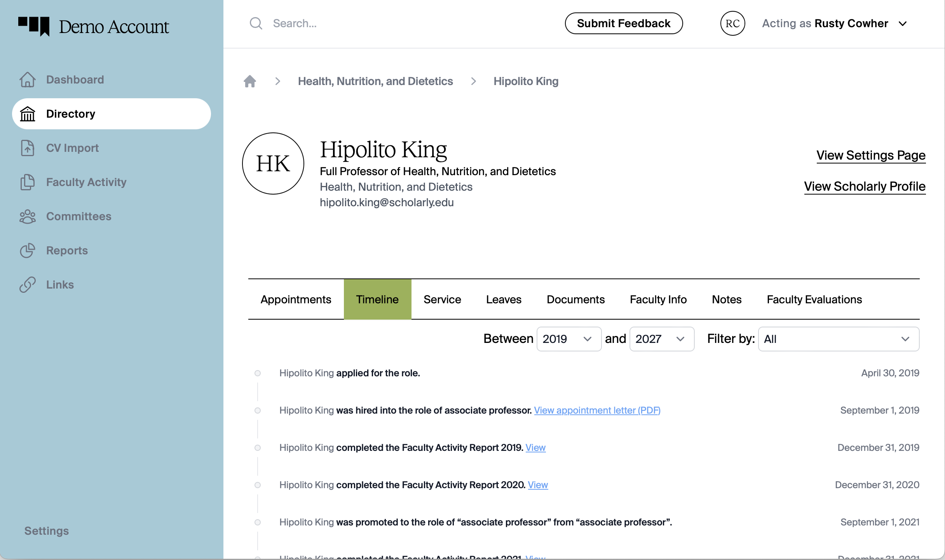The height and width of the screenshot is (560, 945).
Task: Open the Dashboard via its home icon
Action: tap(27, 80)
